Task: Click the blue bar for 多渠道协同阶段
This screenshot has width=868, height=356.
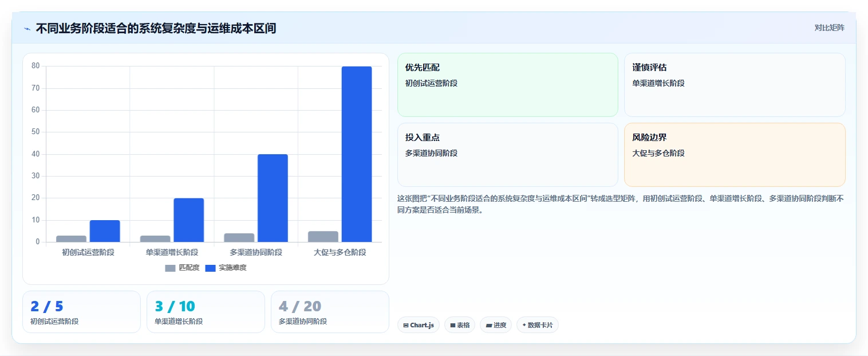Action: [273, 198]
